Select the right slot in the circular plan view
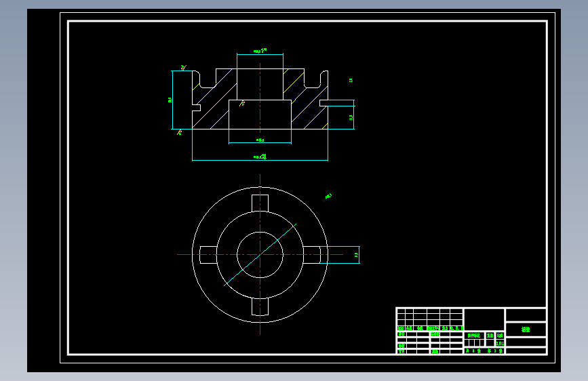 coord(311,255)
